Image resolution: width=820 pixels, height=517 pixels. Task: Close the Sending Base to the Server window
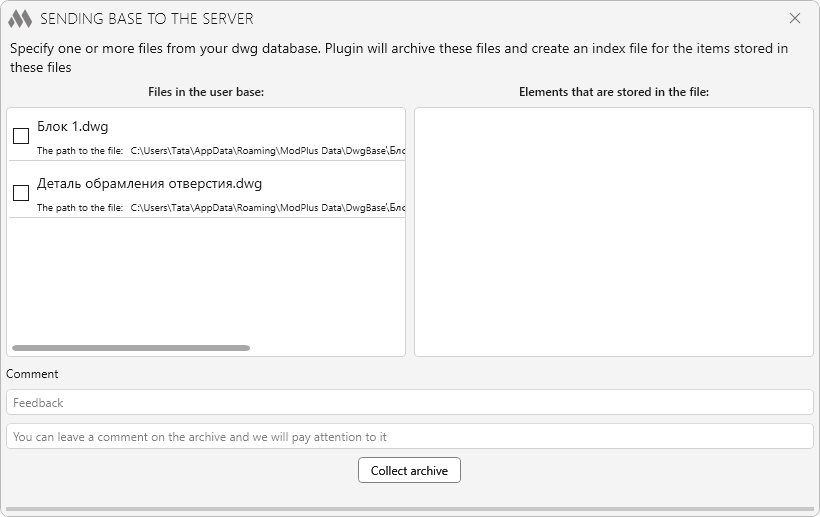pyautogui.click(x=795, y=18)
